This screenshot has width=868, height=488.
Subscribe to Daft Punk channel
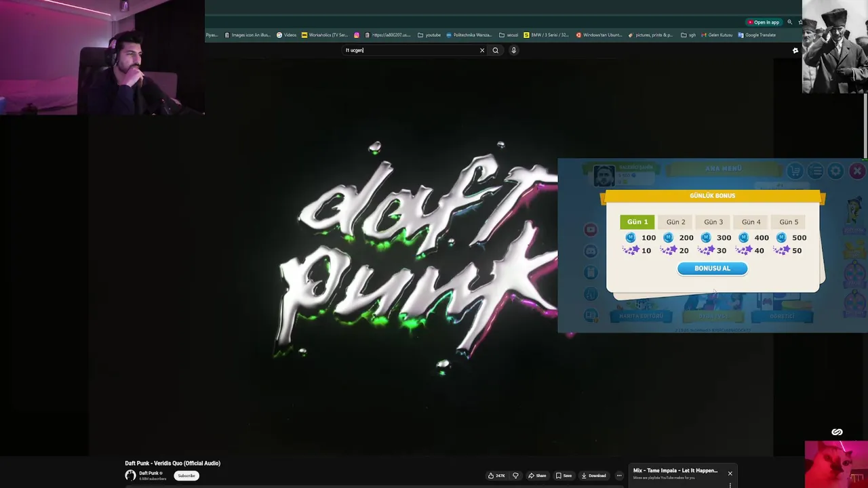186,476
